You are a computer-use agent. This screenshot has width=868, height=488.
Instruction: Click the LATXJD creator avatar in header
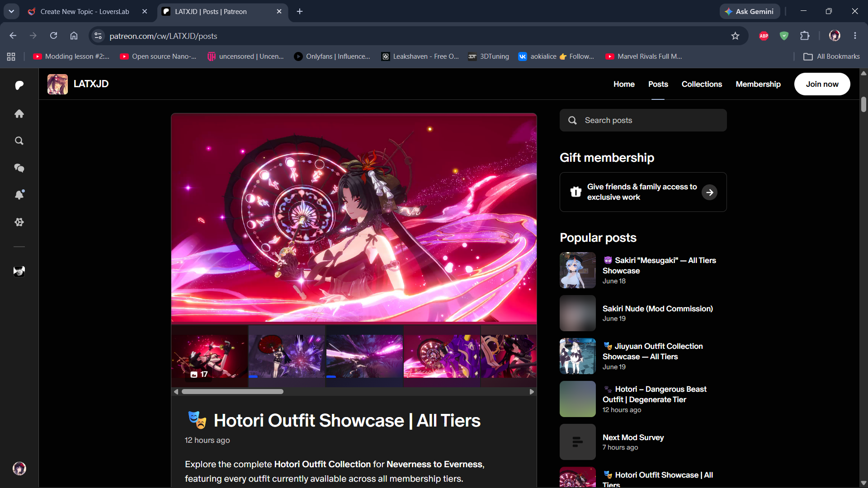[x=57, y=84]
